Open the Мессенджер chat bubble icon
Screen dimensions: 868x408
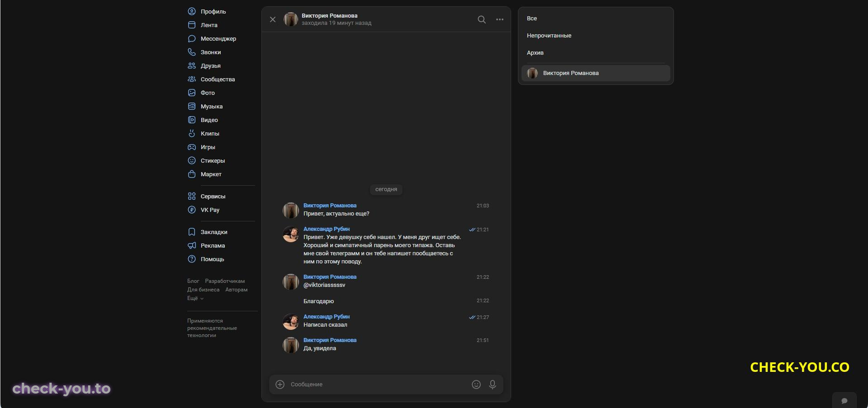192,38
